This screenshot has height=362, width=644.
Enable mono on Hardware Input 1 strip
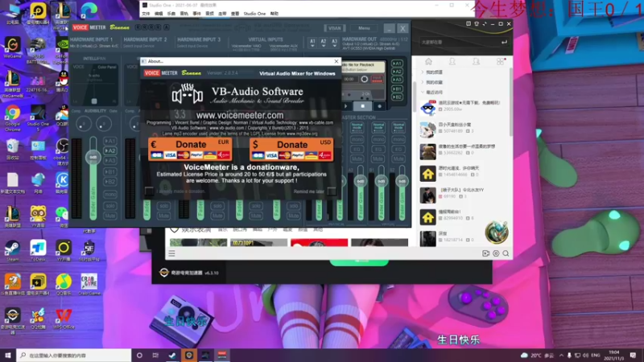[x=110, y=194]
